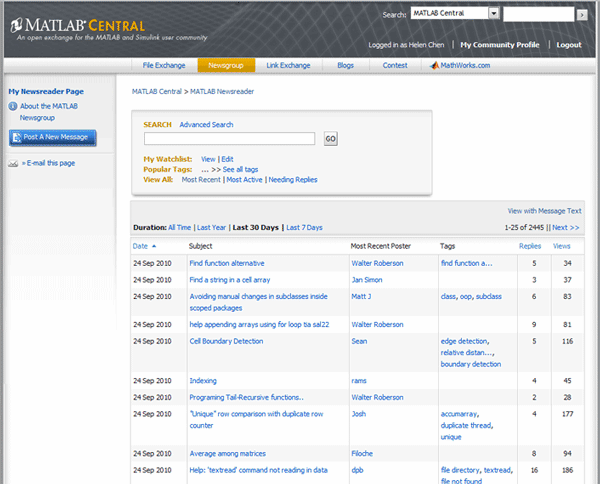Switch to the File Exchange tab
Viewport: 600px width, 484px height.
(163, 65)
